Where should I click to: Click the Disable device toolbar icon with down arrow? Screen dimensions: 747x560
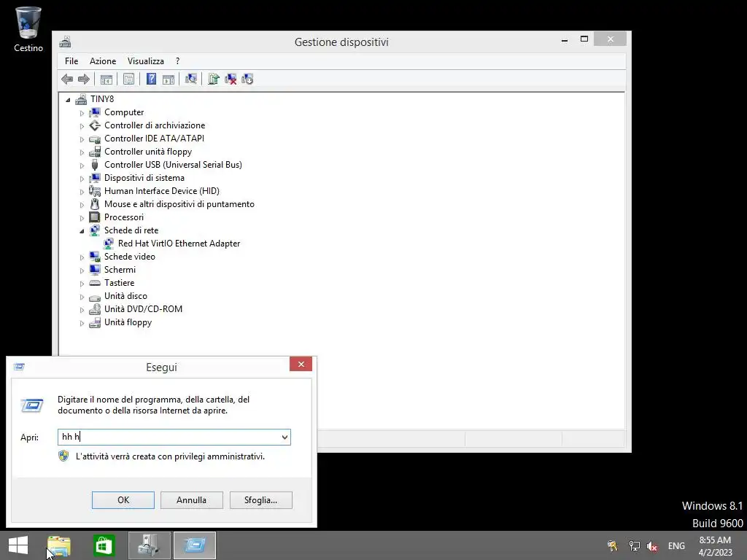click(247, 79)
